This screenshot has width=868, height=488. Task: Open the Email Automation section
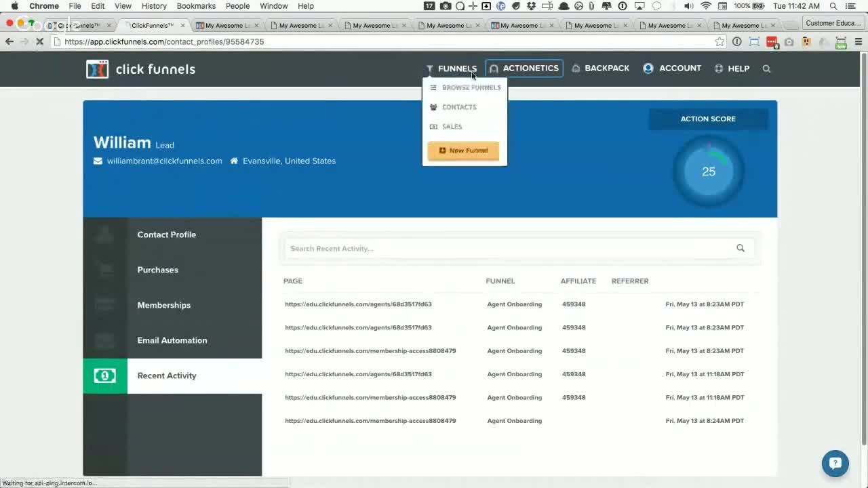(172, 340)
